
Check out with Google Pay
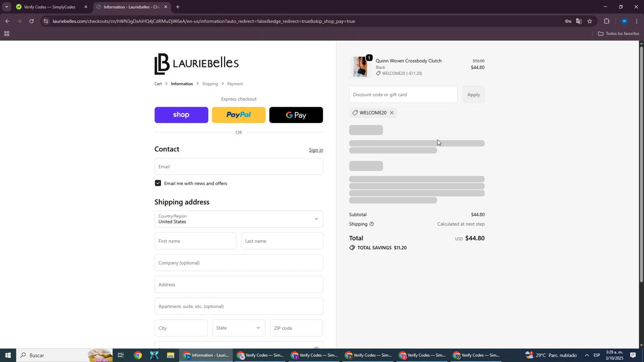pyautogui.click(x=296, y=115)
